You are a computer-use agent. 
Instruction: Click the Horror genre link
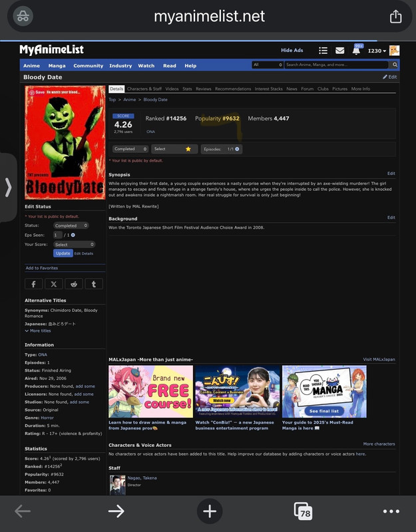(47, 418)
